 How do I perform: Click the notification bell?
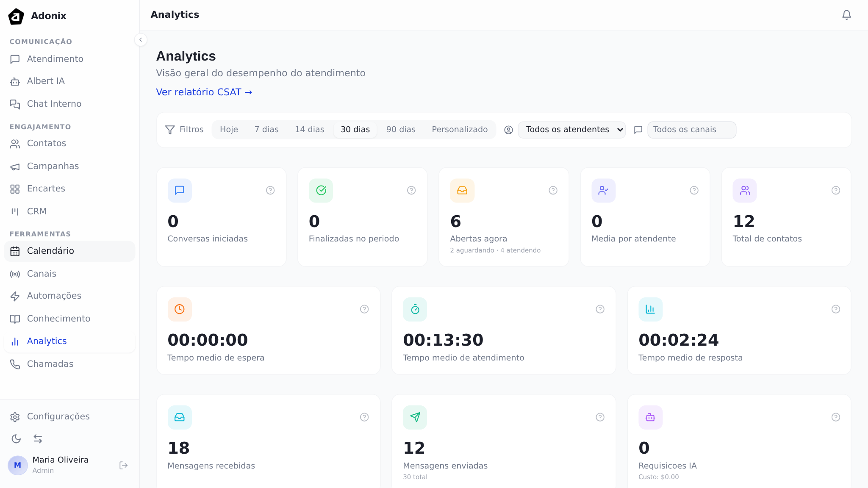[x=846, y=14]
